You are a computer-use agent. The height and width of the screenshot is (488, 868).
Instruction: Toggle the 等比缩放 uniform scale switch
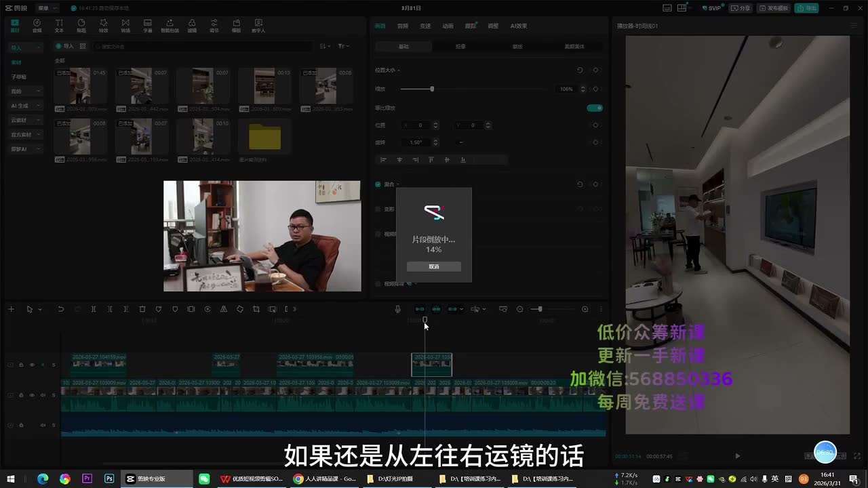595,108
